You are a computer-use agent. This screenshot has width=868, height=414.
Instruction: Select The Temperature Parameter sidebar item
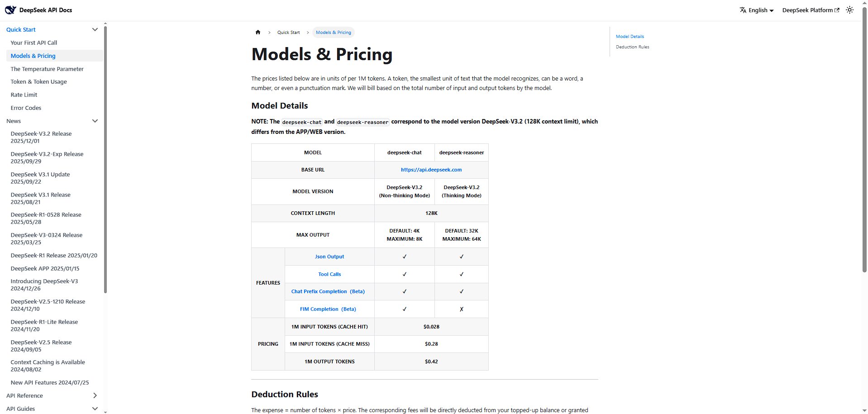(x=47, y=69)
